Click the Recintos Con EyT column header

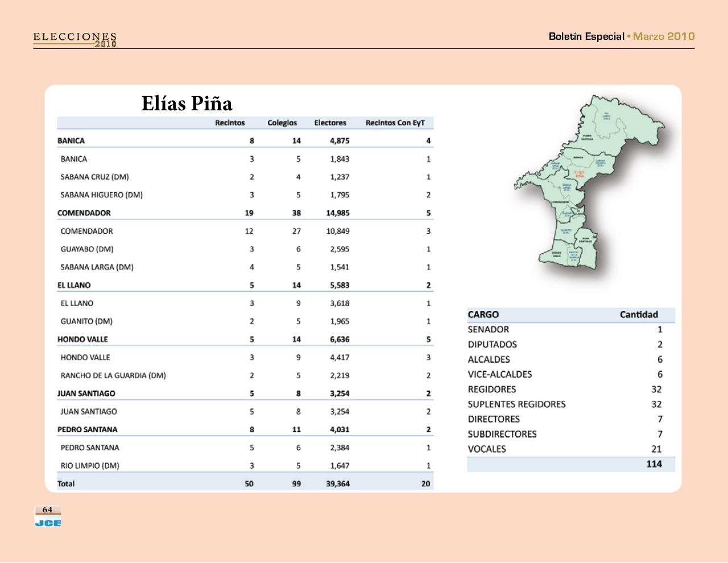click(395, 123)
